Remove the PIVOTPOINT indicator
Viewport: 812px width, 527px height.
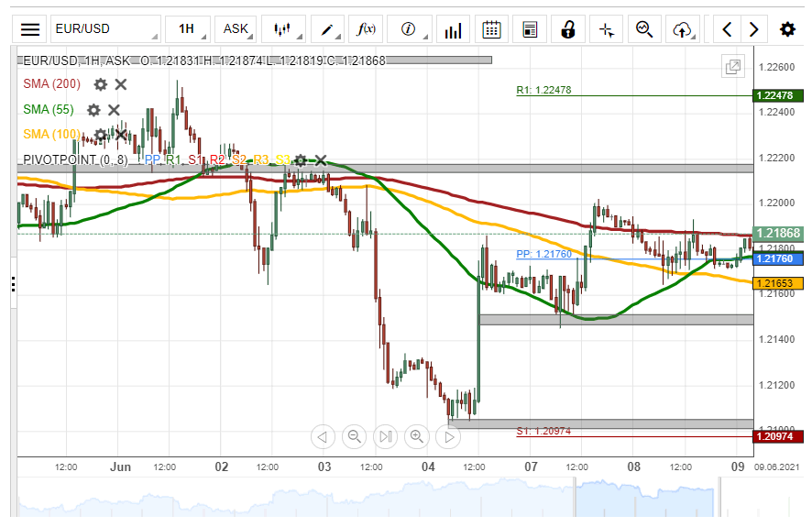[321, 160]
